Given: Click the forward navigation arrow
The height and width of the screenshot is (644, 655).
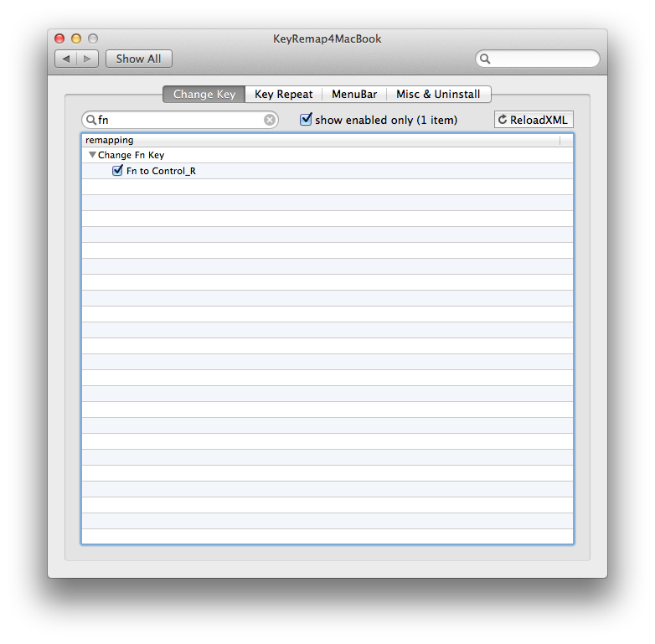Looking at the screenshot, I should [x=89, y=59].
